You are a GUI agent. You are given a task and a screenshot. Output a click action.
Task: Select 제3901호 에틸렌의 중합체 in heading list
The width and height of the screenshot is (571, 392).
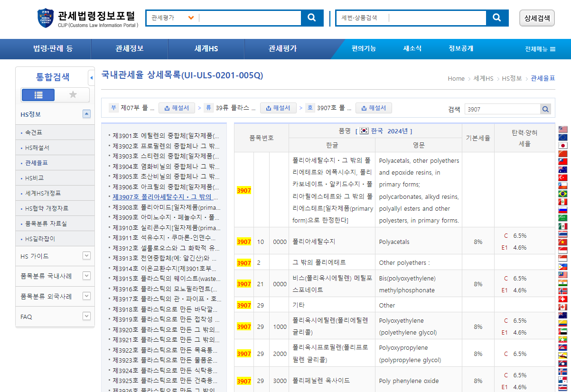click(166, 136)
